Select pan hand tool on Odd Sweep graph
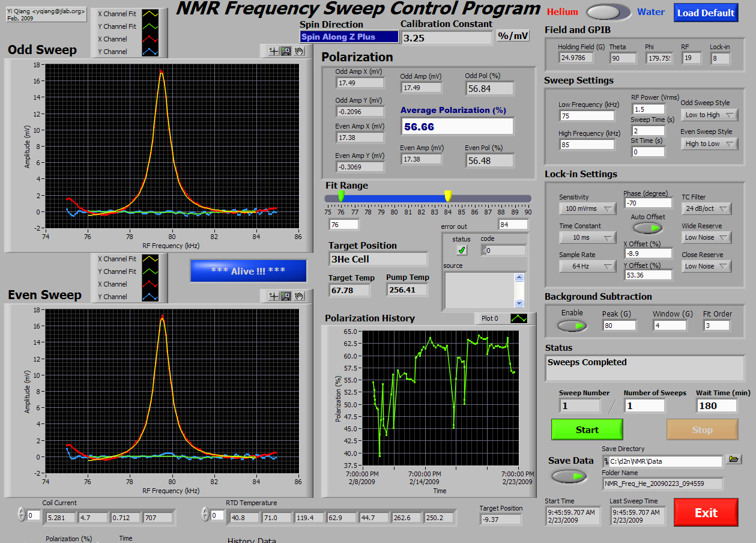This screenshot has width=756, height=543. [x=299, y=51]
